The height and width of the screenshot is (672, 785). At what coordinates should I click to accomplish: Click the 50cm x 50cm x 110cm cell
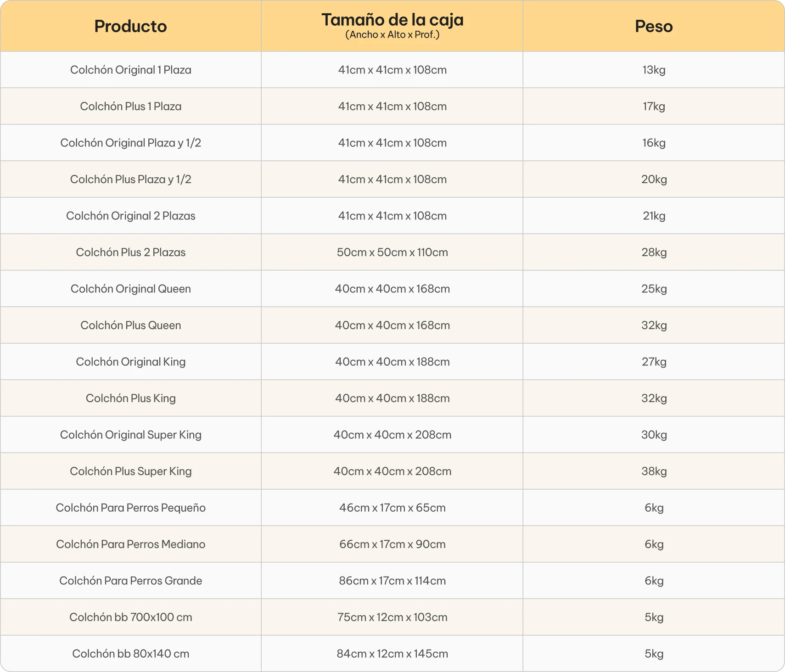pos(392,252)
